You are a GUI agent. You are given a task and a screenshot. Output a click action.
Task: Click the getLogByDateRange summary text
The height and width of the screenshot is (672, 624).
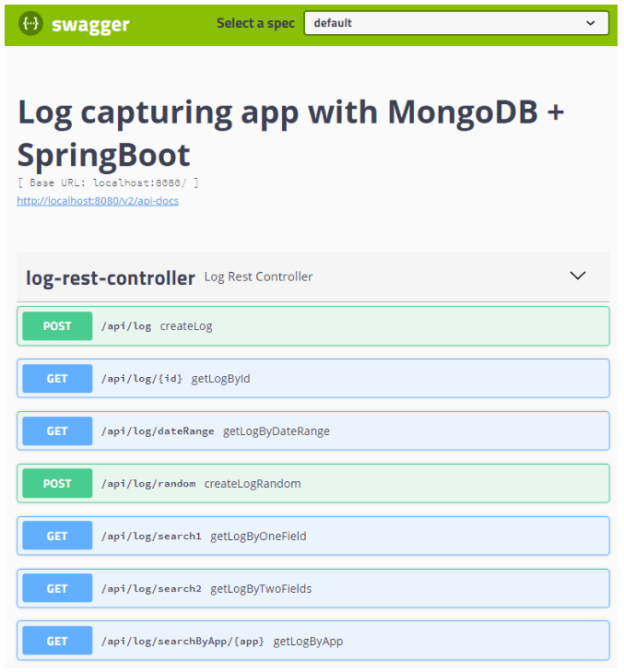point(277,431)
